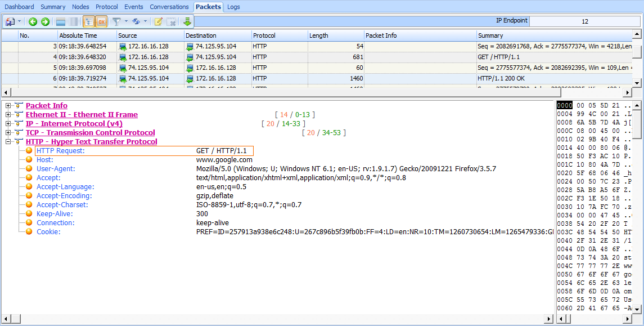The image size is (644, 326).
Task: Select the Cookie field row
Action: (295, 232)
